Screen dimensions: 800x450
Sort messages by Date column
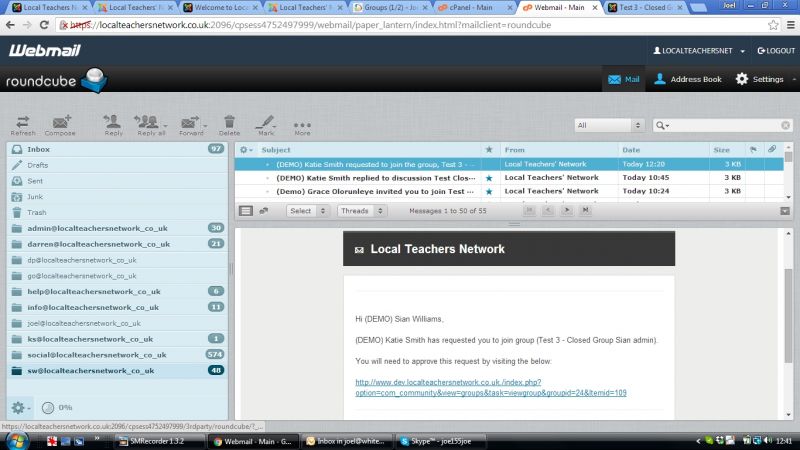click(x=631, y=149)
